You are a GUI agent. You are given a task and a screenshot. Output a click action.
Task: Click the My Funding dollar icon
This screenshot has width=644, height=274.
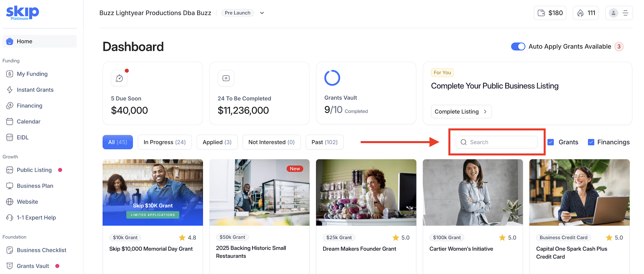(10, 74)
